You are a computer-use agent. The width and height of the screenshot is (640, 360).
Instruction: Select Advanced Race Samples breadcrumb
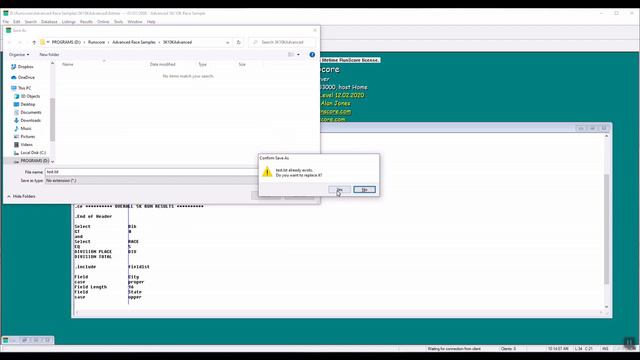pos(134,42)
